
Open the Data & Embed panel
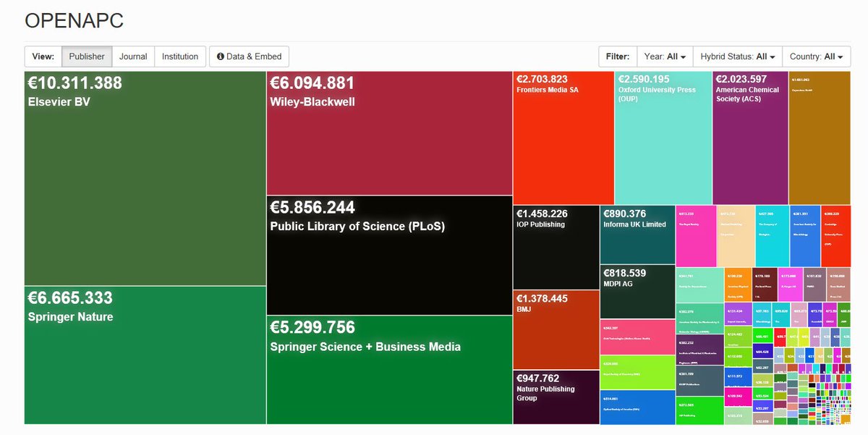(249, 56)
